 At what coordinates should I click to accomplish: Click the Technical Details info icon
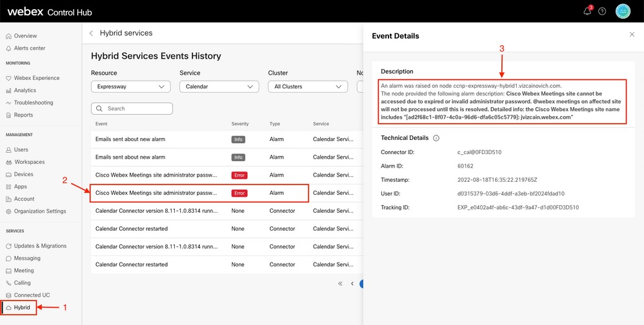436,138
